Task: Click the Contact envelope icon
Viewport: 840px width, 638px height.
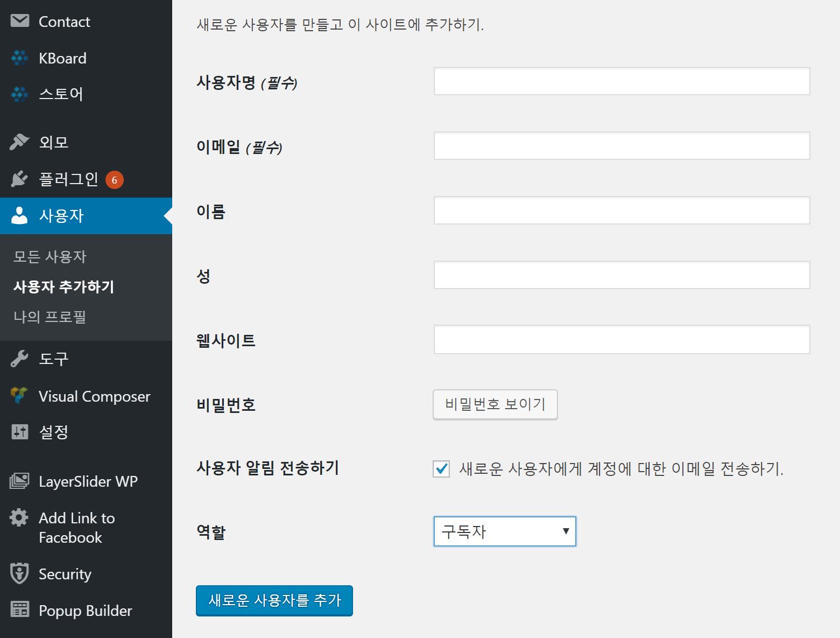Action: pos(20,21)
